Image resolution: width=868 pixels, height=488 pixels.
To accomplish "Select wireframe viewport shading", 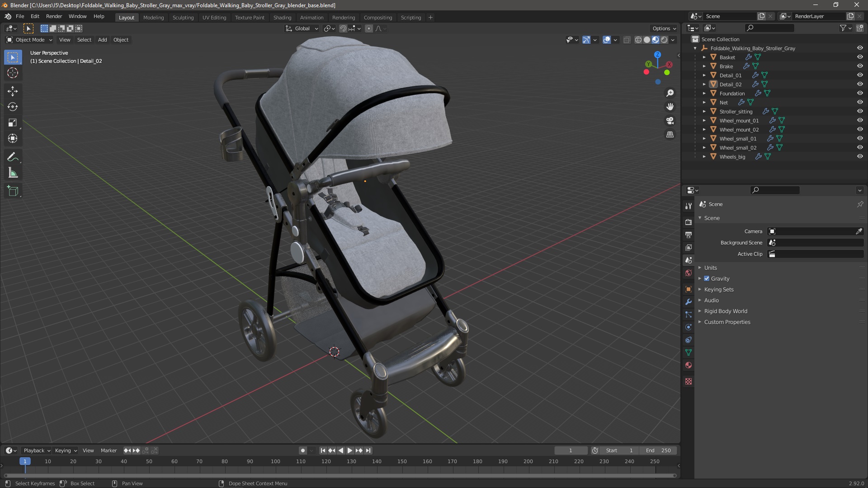I will pyautogui.click(x=638, y=40).
